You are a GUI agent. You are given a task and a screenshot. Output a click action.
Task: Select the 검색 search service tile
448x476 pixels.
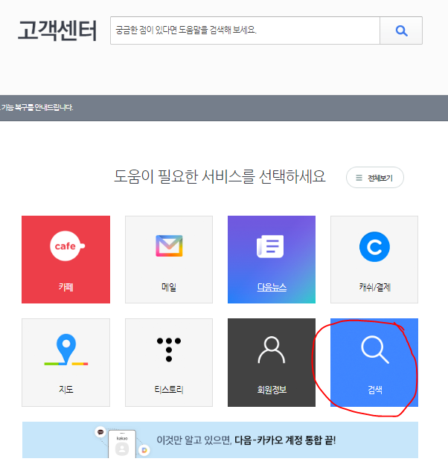pyautogui.click(x=374, y=362)
